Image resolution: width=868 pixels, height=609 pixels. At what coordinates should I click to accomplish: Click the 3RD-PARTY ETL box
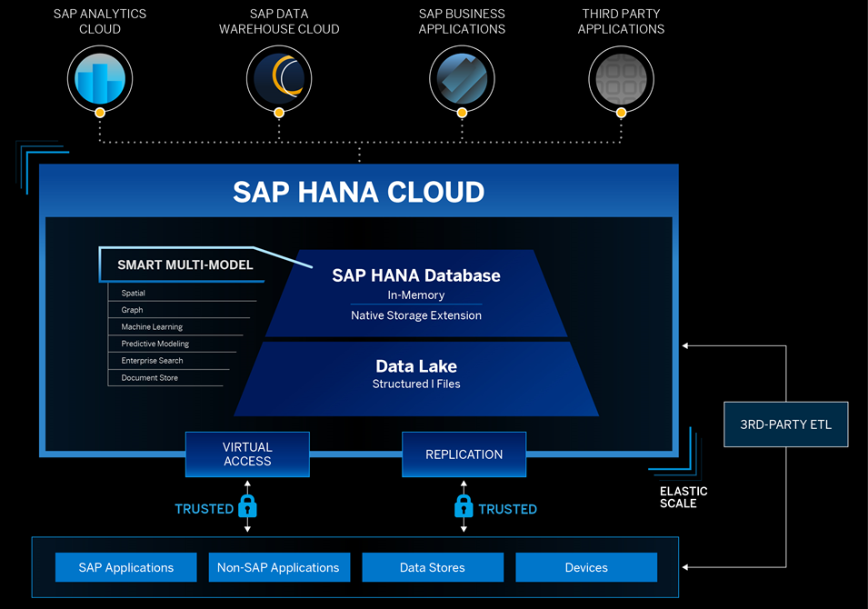click(x=786, y=424)
